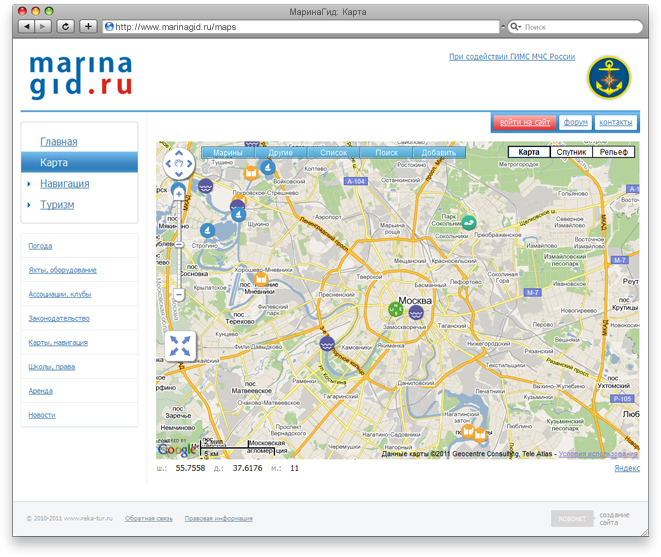Zoom out with the map minus button
This screenshot has height=557, width=661.
tap(179, 294)
